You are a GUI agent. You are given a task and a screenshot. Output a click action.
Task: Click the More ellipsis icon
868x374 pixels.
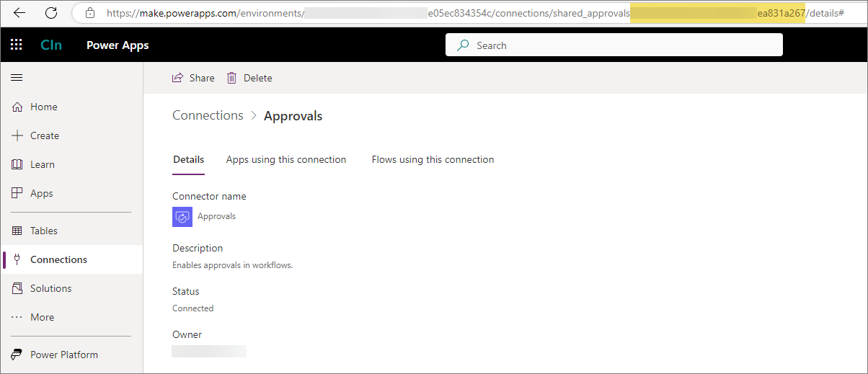pyautogui.click(x=18, y=317)
